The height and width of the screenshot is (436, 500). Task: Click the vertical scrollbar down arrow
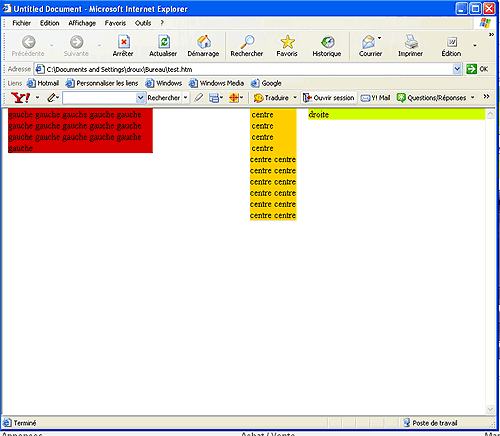(490, 409)
